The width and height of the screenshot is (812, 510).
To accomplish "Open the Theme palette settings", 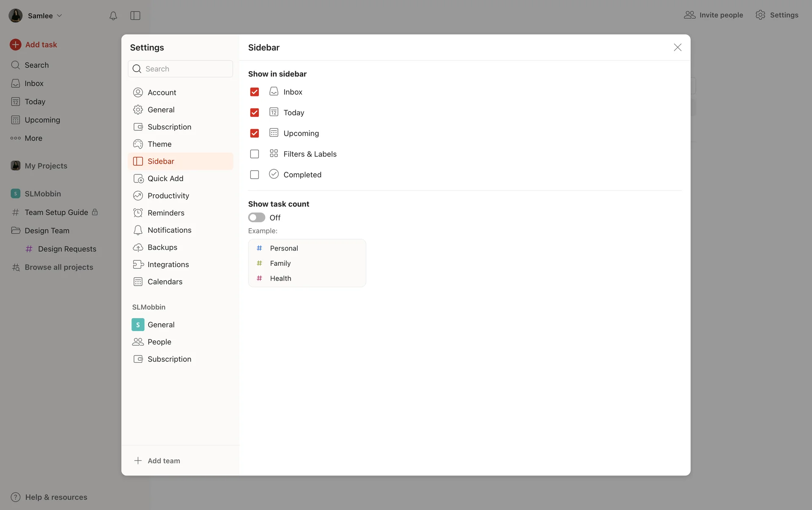I will tap(159, 144).
